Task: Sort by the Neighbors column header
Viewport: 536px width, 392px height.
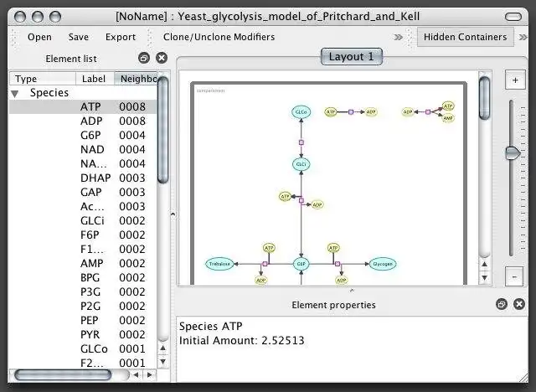Action: tap(136, 79)
